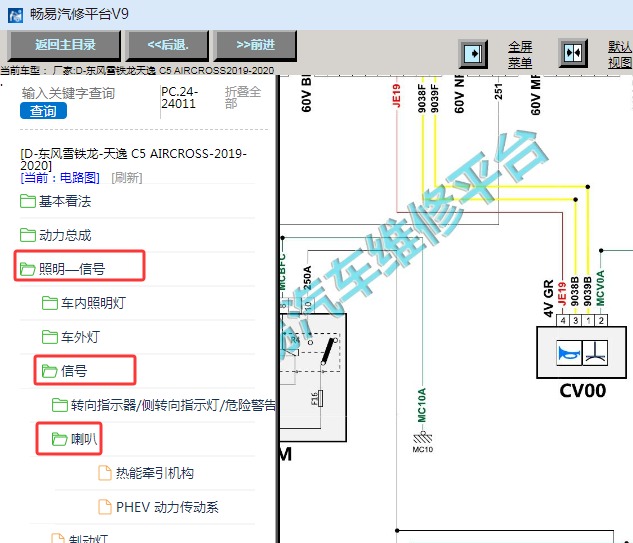Click the 251 wire label at top

pos(499,92)
